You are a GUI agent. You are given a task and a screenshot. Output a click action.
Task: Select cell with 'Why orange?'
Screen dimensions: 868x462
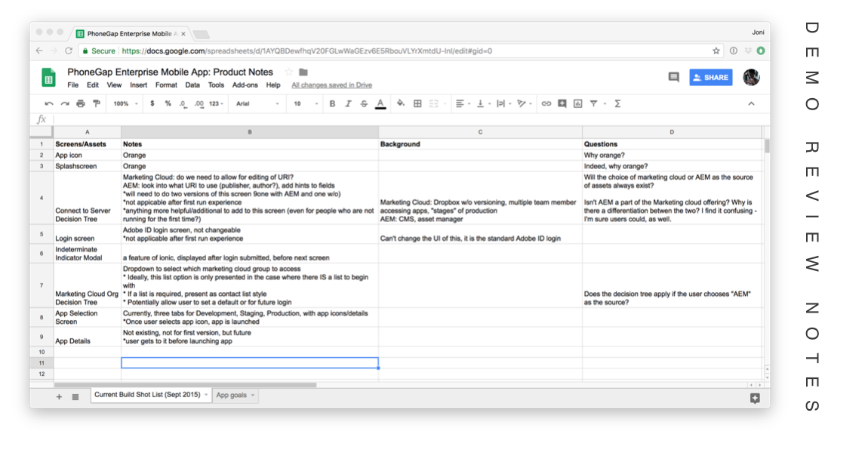point(672,155)
